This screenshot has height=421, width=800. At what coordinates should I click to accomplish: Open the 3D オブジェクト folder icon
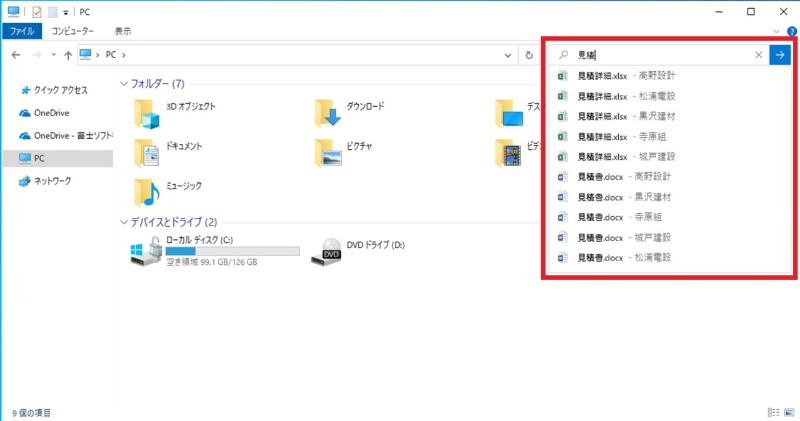click(x=147, y=112)
